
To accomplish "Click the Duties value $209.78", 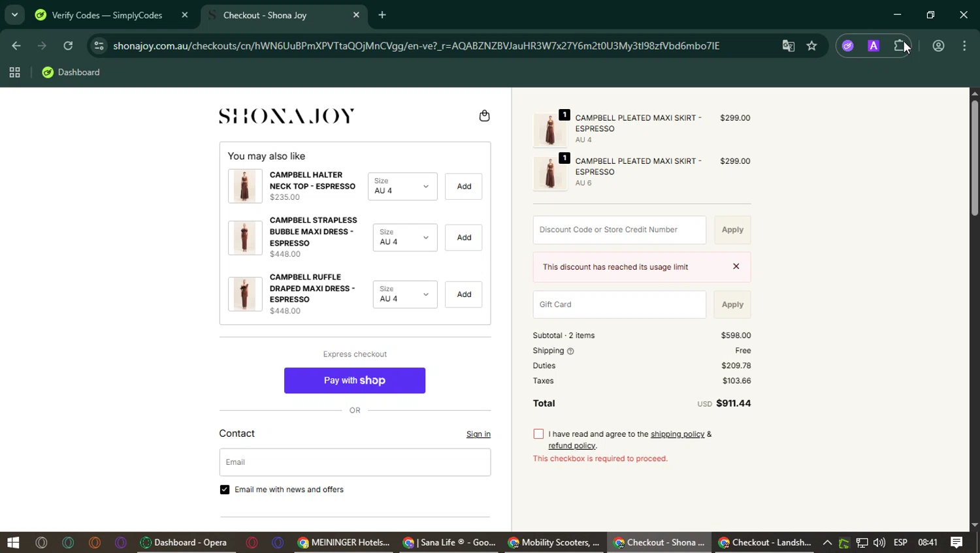I will coord(736,366).
